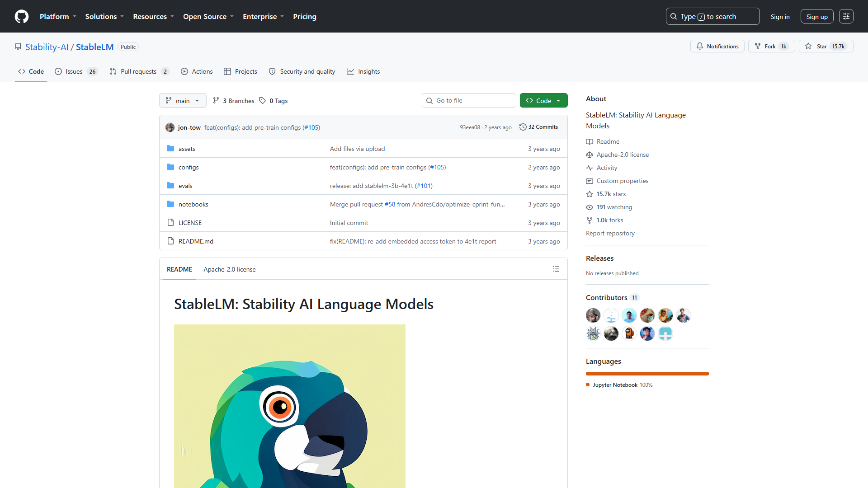Click Report repository
The image size is (868, 488).
click(x=610, y=233)
